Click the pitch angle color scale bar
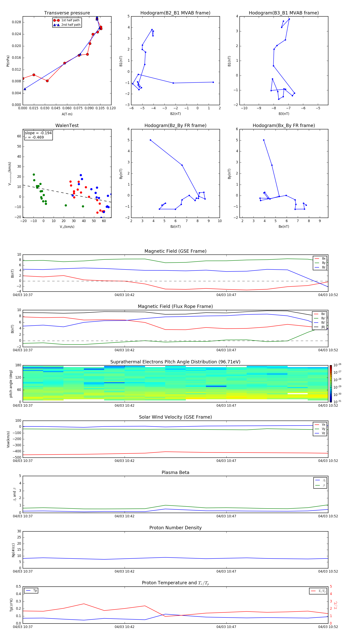 331,384
